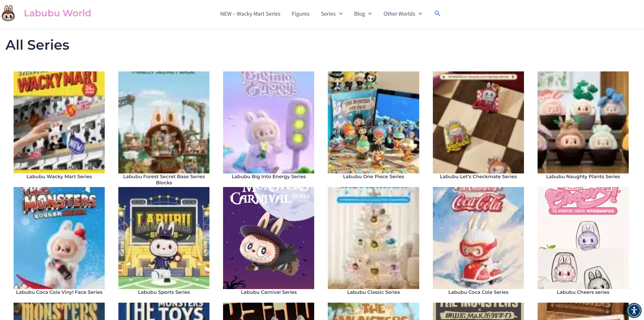Click the Labubu World site title

pos(57,13)
